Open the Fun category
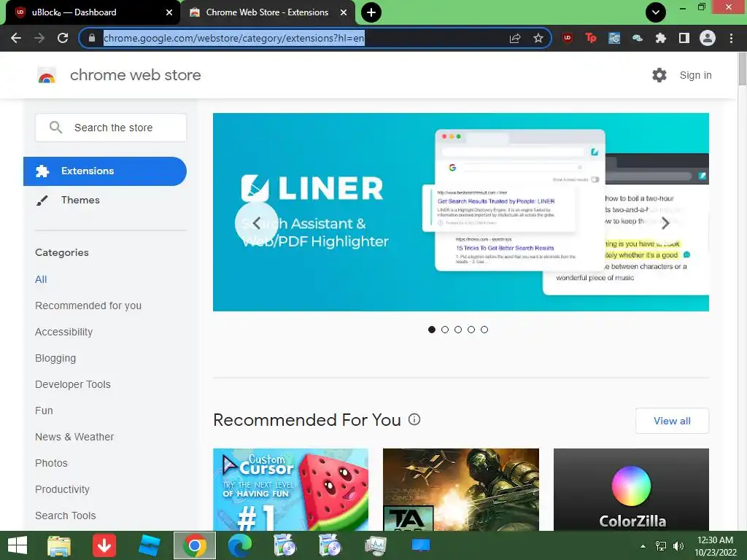Screen dimensions: 747x560 pos(44,411)
